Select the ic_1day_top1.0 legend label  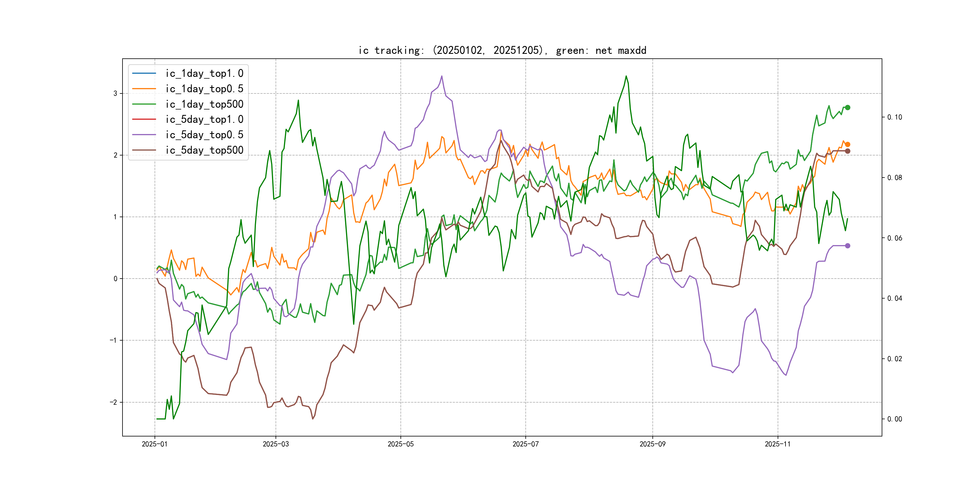coord(204,73)
